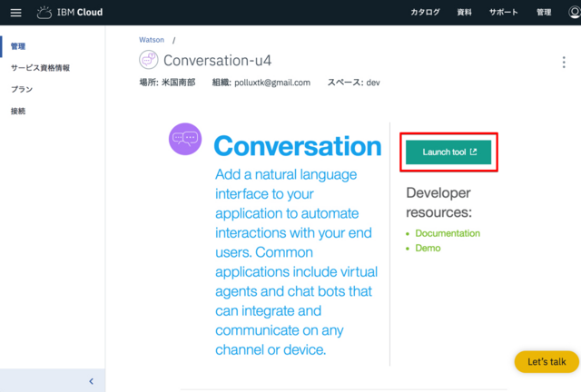Click the IBM Cloud header text

80,12
